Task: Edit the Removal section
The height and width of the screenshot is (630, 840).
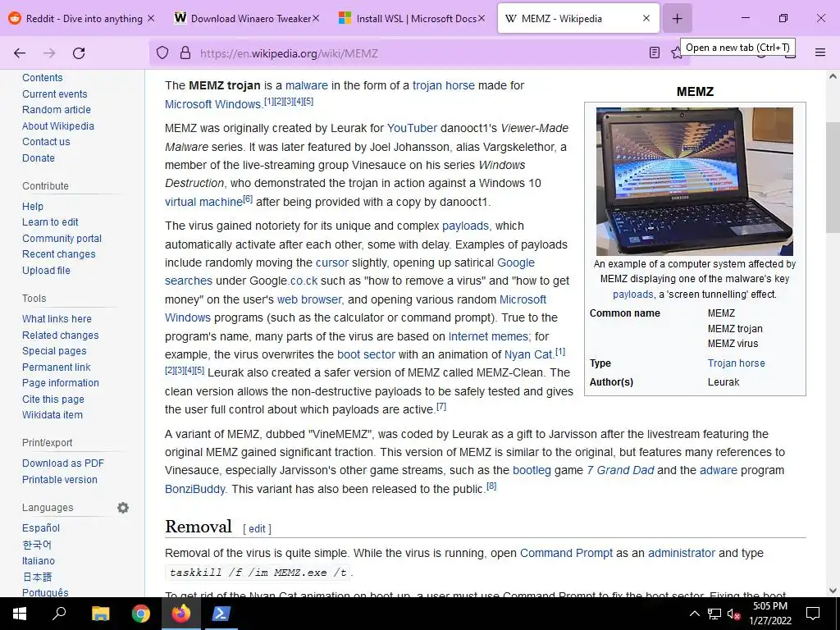Action: pyautogui.click(x=257, y=529)
